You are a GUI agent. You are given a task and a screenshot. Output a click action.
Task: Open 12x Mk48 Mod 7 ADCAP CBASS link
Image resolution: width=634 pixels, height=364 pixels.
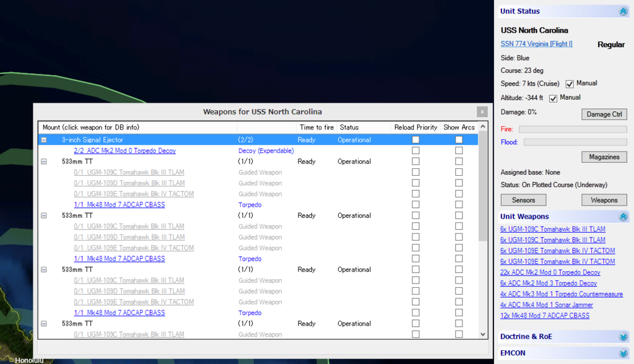click(x=545, y=316)
